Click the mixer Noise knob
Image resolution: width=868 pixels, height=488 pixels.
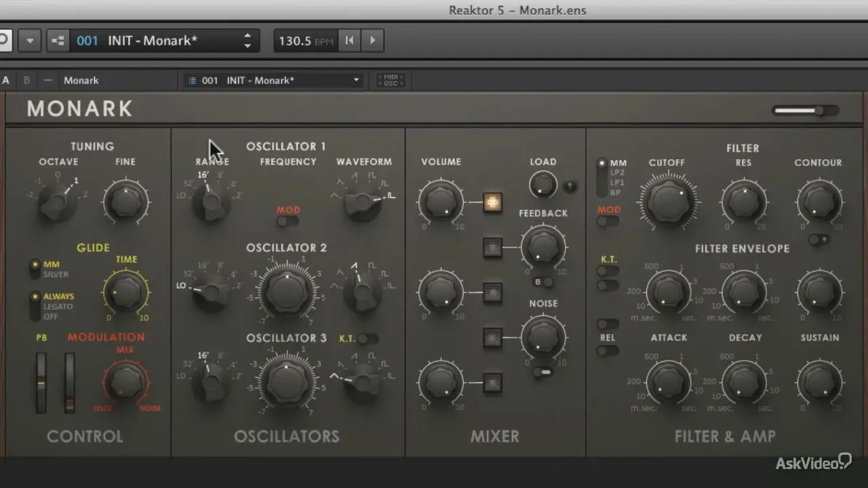coord(543,337)
